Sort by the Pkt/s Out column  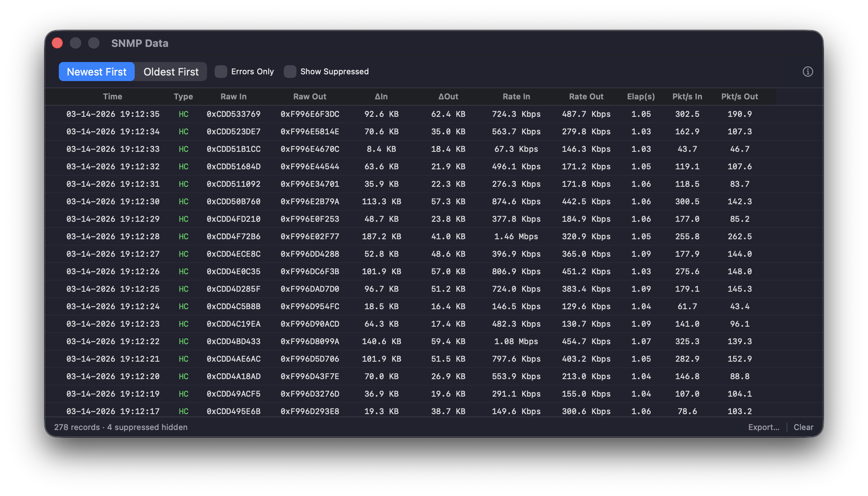[x=740, y=96]
